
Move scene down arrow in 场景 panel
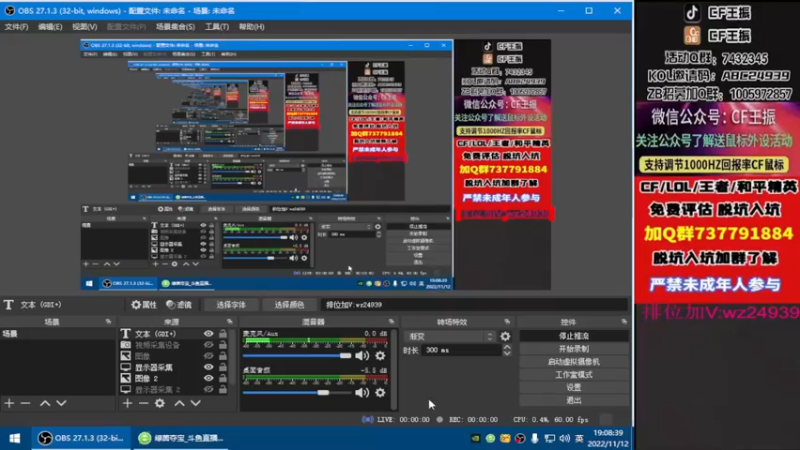[61, 403]
